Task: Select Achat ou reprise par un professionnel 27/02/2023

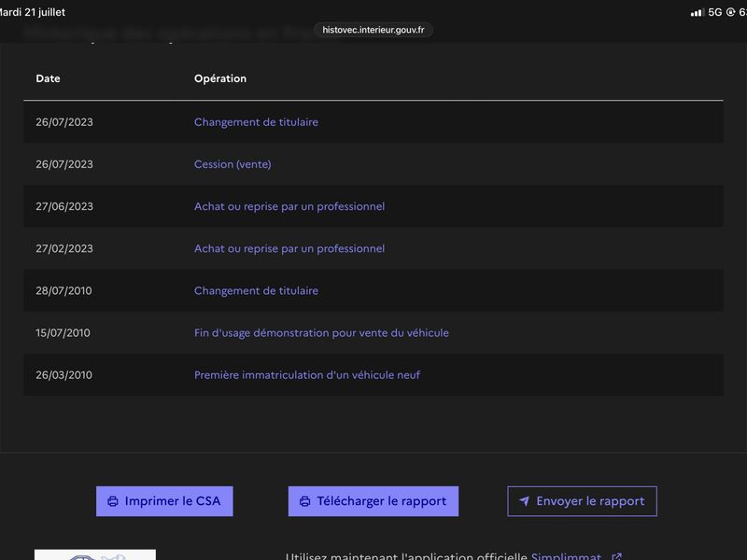Action: [289, 248]
